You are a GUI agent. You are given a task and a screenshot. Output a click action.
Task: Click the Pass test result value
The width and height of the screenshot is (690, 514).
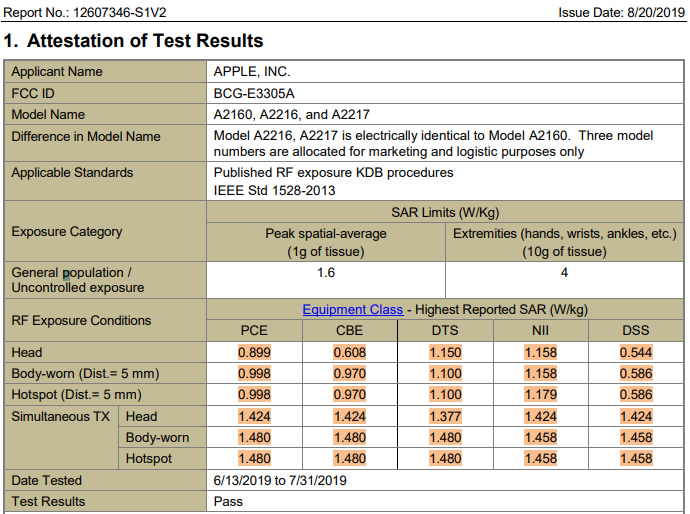click(x=229, y=501)
